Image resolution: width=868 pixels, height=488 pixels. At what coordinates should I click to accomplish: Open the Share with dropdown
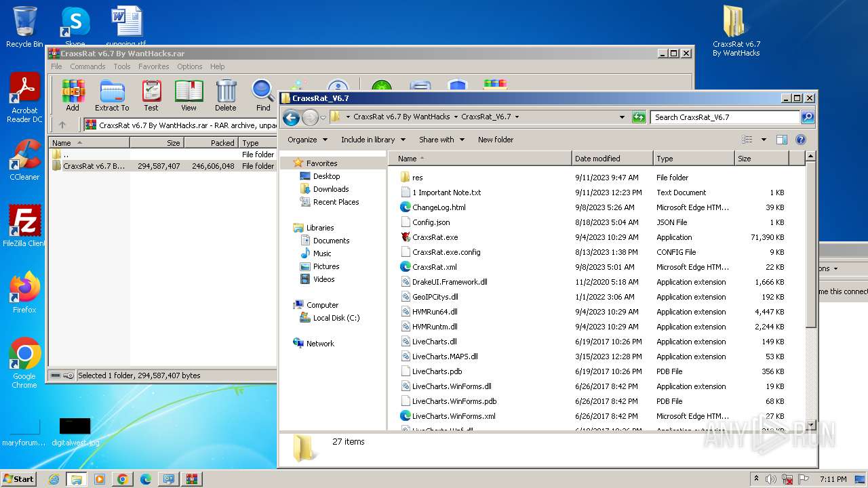point(442,140)
